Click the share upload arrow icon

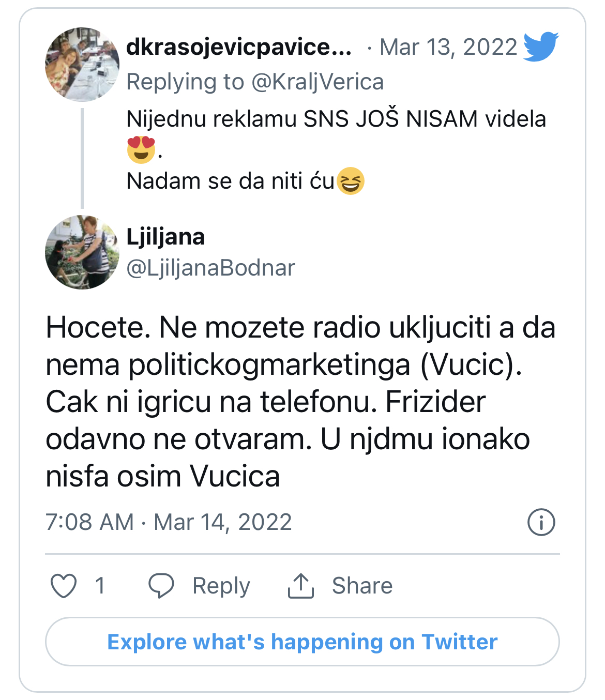click(300, 586)
